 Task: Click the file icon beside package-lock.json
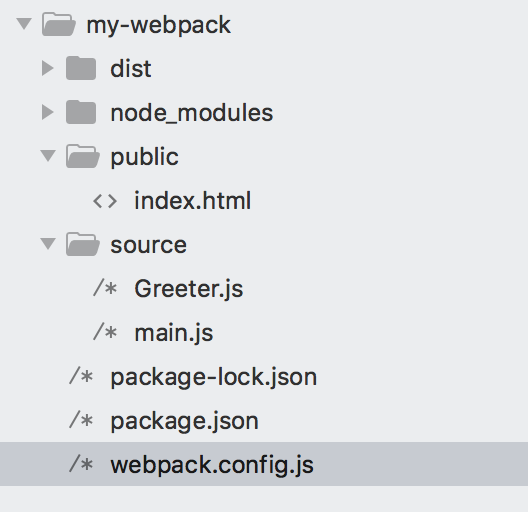pos(81,376)
